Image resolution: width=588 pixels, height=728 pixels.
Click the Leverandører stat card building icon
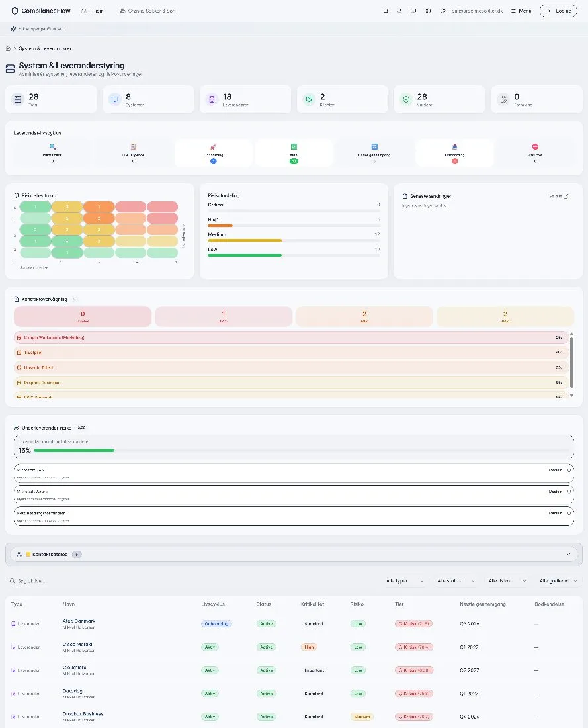pos(212,99)
